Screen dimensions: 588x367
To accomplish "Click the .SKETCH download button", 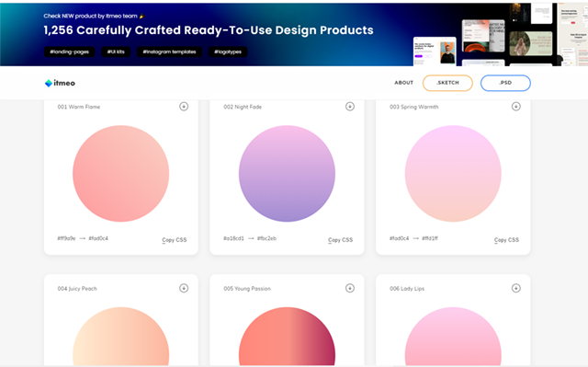I will [x=447, y=83].
